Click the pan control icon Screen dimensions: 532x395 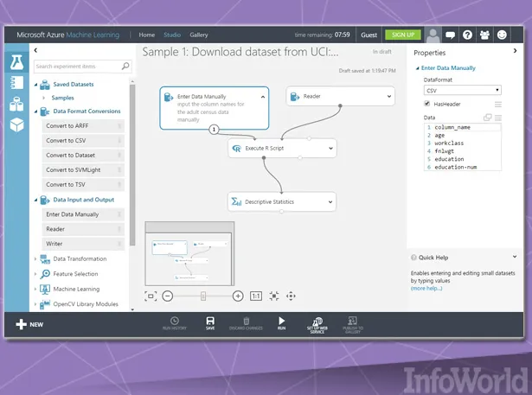291,296
